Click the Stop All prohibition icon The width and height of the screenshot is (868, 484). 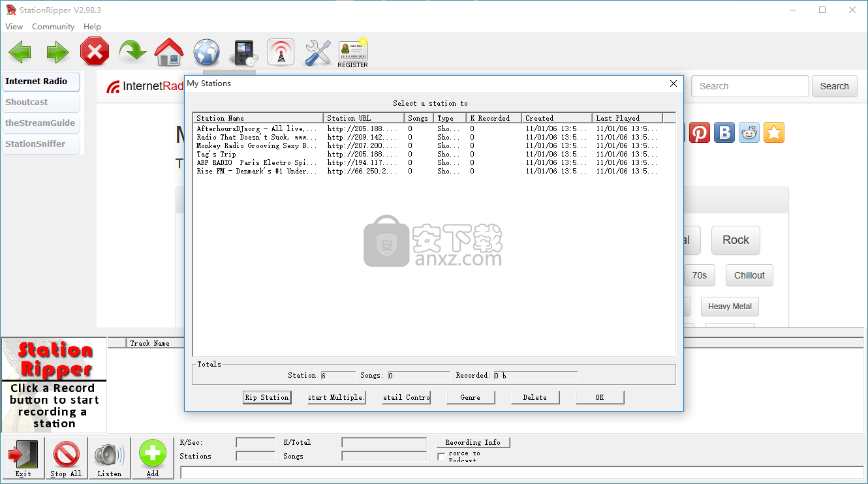67,459
